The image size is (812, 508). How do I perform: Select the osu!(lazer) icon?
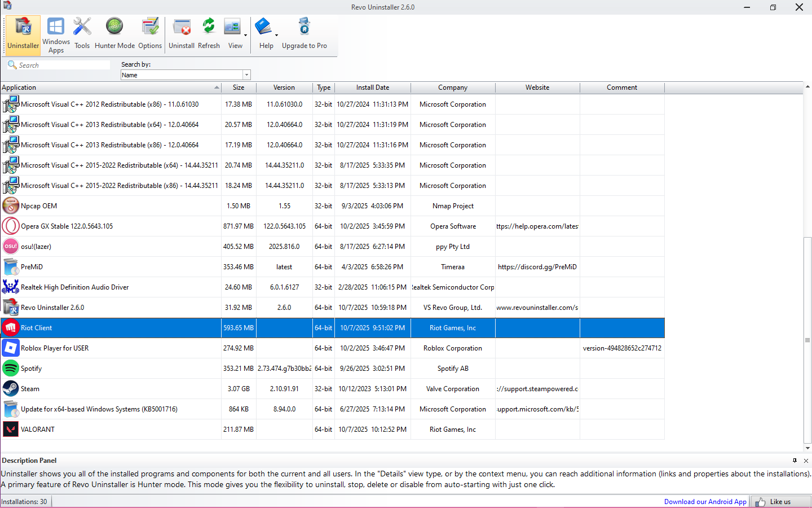tap(11, 247)
